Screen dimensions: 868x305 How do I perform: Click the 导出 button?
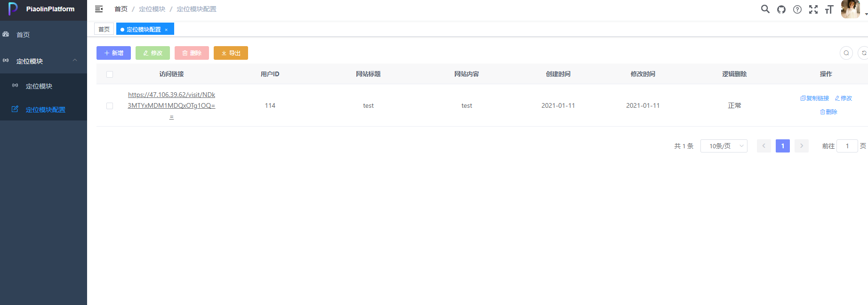click(231, 53)
